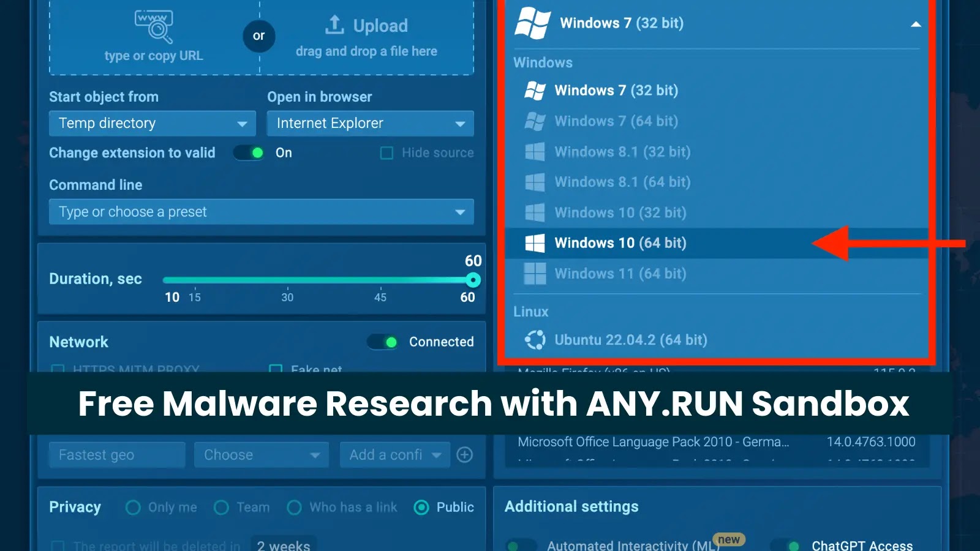This screenshot has height=551, width=980.
Task: Select Windows 8.1 (64 bit) option
Action: pos(717,182)
